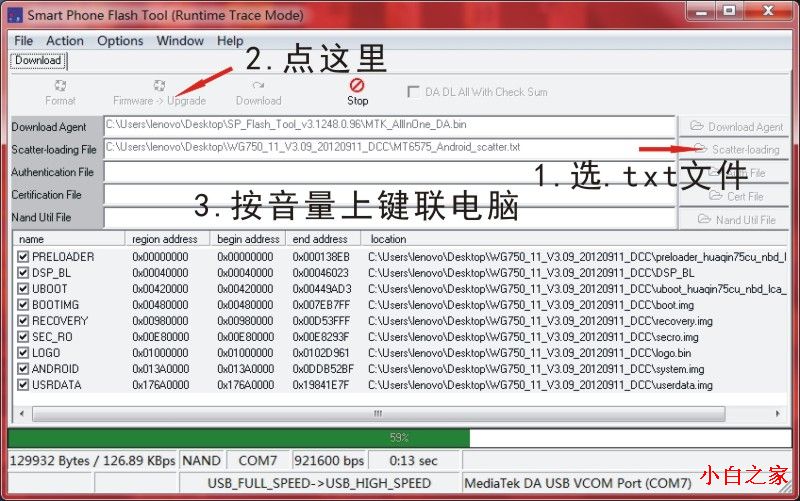Click the region address column header
The image size is (800, 501).
click(167, 239)
